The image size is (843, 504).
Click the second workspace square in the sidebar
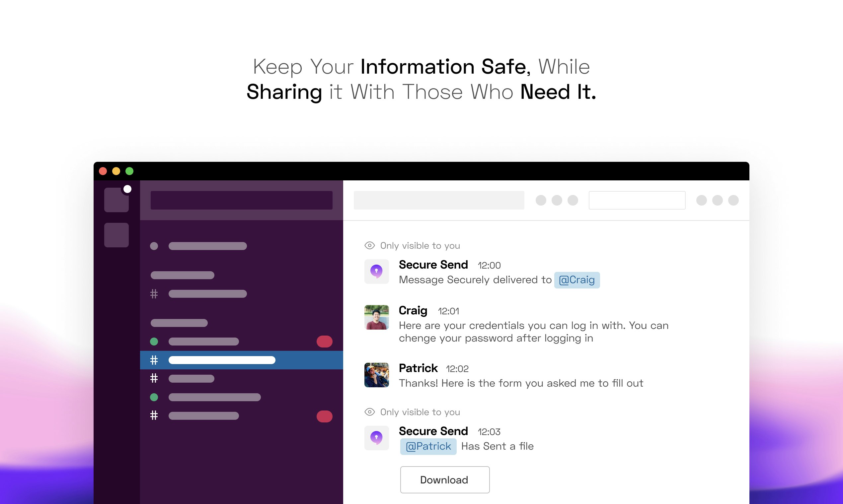(x=116, y=235)
